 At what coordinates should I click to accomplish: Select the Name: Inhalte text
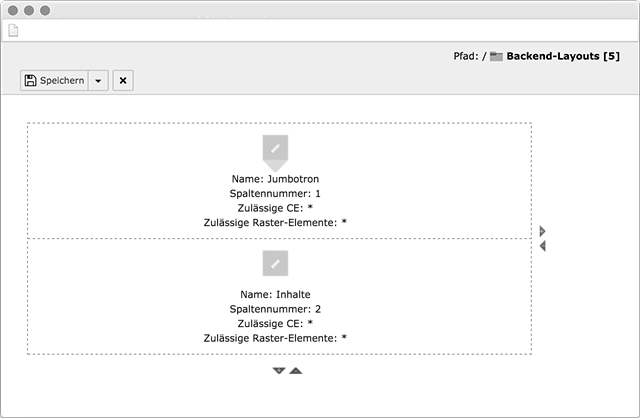(x=275, y=294)
